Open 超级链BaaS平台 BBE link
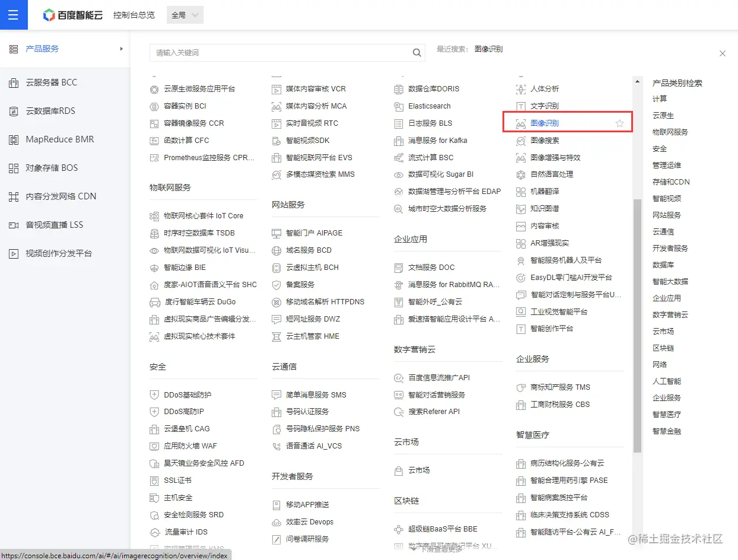Viewport: 738px width, 560px height. click(443, 529)
